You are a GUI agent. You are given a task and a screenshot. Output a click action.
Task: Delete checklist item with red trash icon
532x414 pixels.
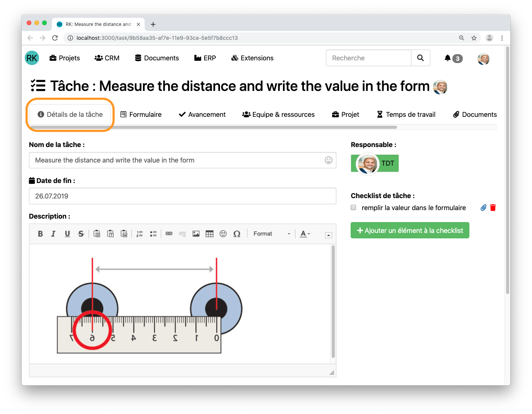coord(493,208)
